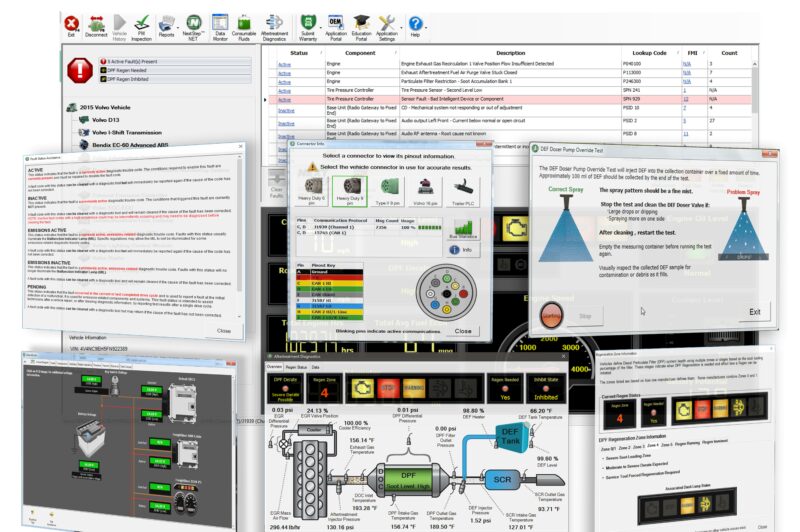Click the Description column header

(510, 53)
